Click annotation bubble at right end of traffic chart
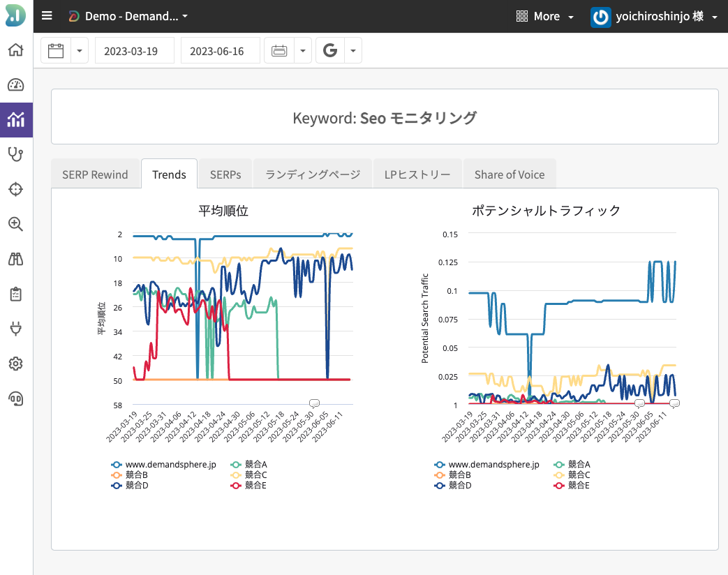Screen dimensions: 728x575 point(675,403)
